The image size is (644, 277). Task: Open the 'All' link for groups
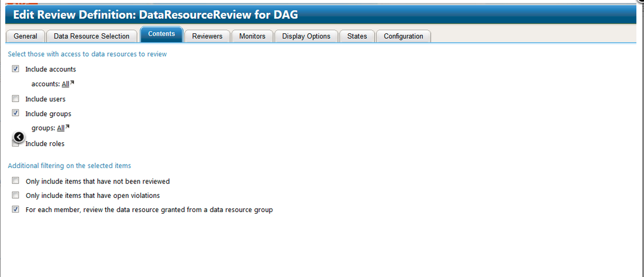point(60,128)
